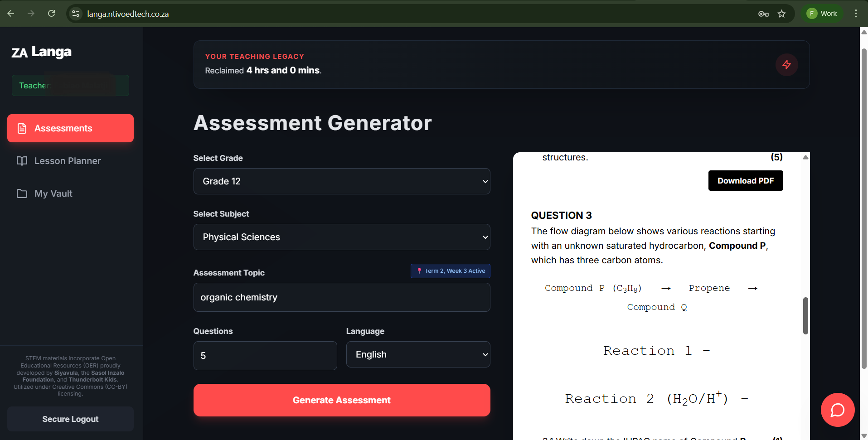This screenshot has width=868, height=440.
Task: Click the ZA Langa logo
Action: tap(41, 52)
